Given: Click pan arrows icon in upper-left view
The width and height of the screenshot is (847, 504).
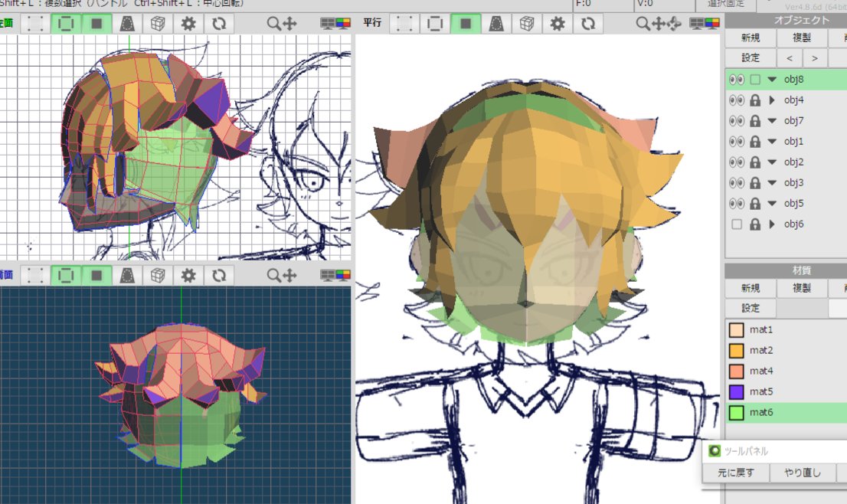Looking at the screenshot, I should pyautogui.click(x=290, y=24).
